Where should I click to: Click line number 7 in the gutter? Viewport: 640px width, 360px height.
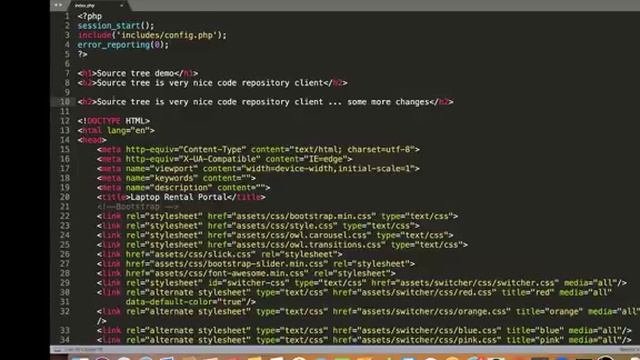[67, 73]
